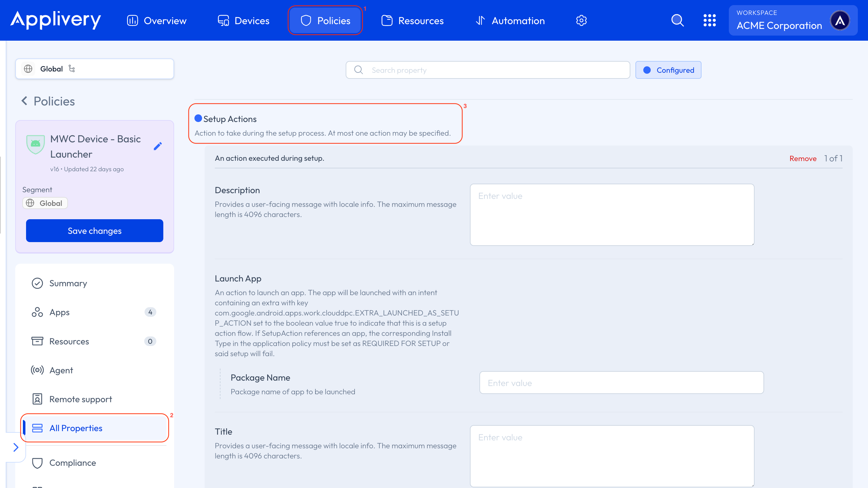Click the pencil to edit policy name
Image resolution: width=868 pixels, height=488 pixels.
[158, 146]
